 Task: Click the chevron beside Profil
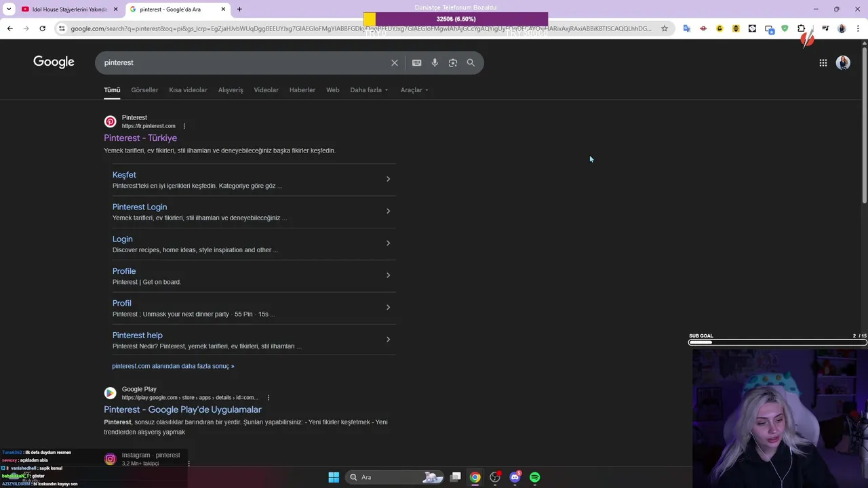point(388,307)
